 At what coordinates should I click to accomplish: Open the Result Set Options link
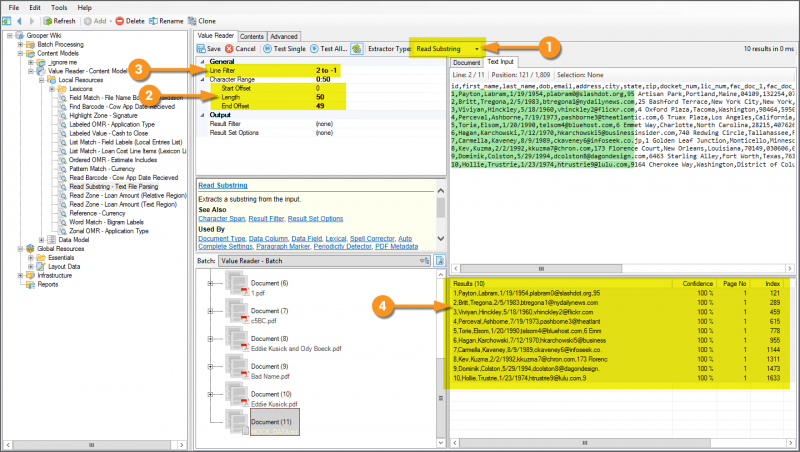tap(315, 219)
